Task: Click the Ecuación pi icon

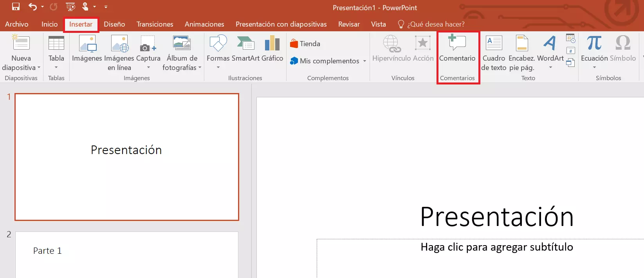Action: point(594,43)
